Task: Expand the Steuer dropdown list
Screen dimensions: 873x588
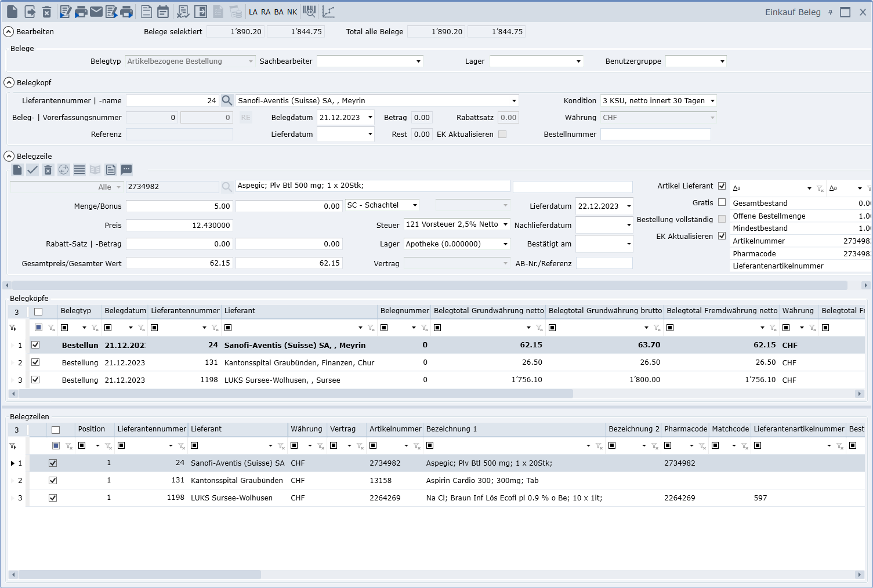Action: (x=505, y=224)
